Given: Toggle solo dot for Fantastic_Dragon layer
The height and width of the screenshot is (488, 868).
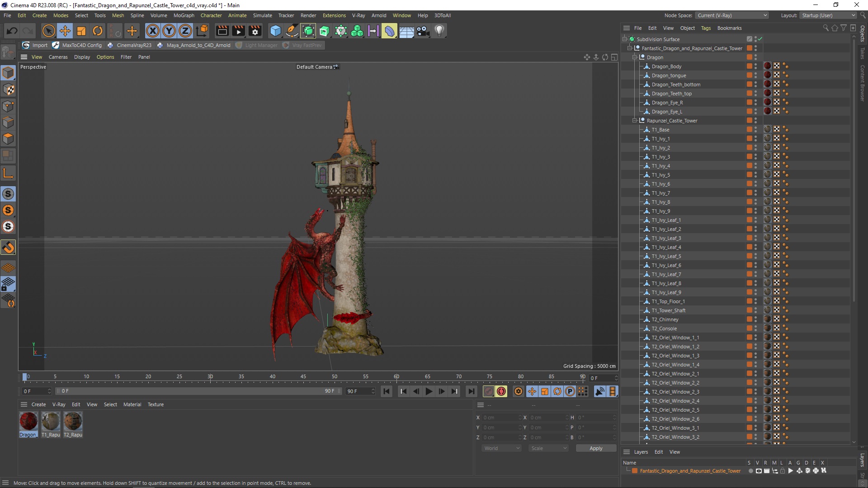Looking at the screenshot, I should click(750, 471).
